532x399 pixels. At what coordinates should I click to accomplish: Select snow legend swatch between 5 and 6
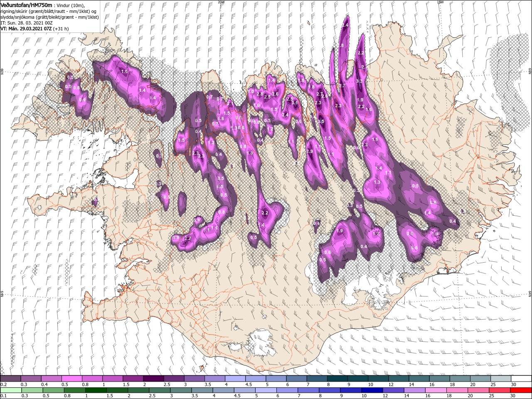(276, 379)
